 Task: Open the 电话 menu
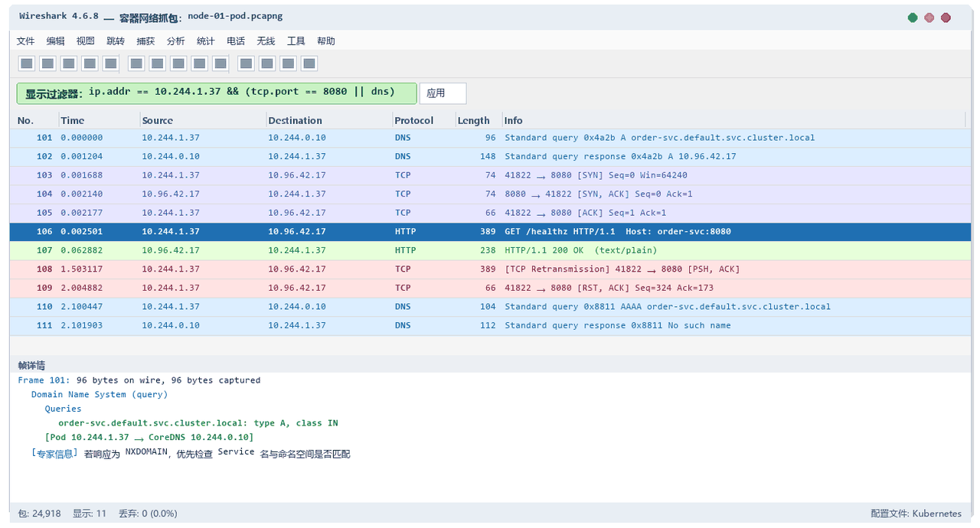pos(236,41)
